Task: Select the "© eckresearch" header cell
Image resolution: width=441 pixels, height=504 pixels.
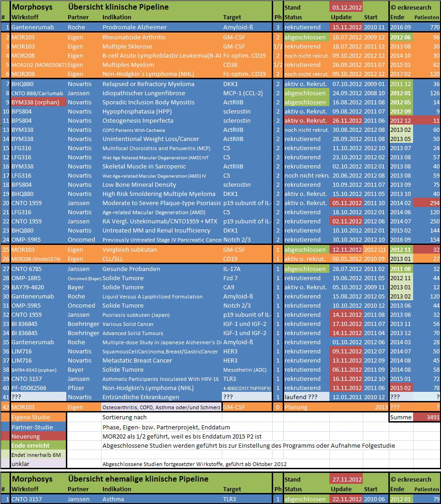Action: 411,7
